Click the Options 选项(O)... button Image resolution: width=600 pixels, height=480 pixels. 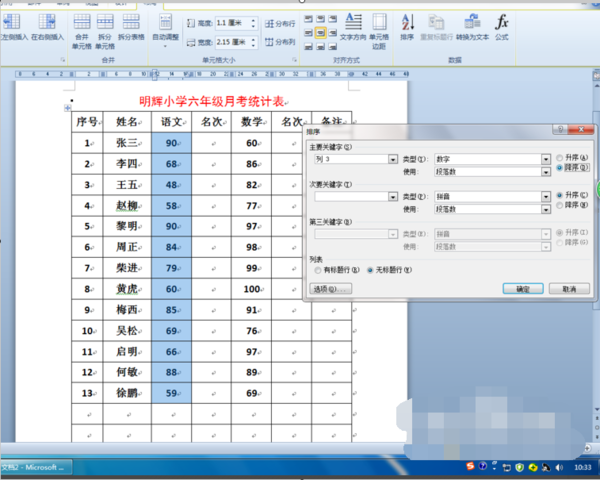[x=330, y=289]
